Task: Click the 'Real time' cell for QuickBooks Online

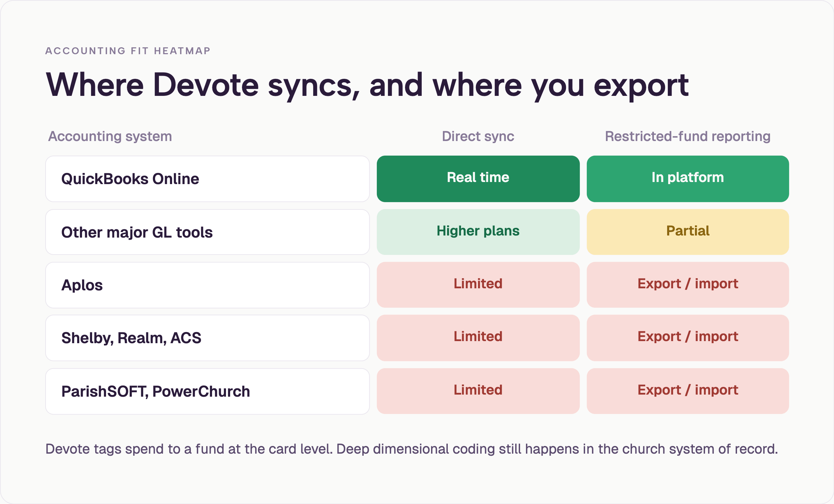Action: coord(478,179)
